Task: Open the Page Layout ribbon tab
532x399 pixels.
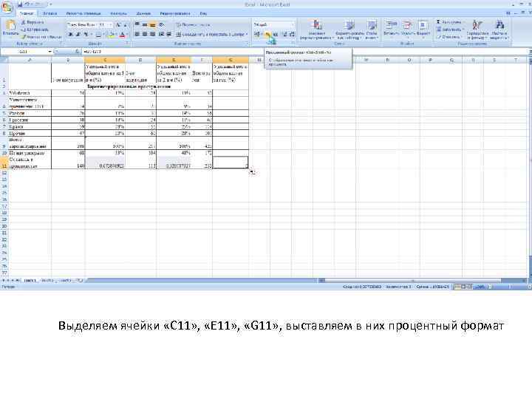Action: click(x=83, y=13)
